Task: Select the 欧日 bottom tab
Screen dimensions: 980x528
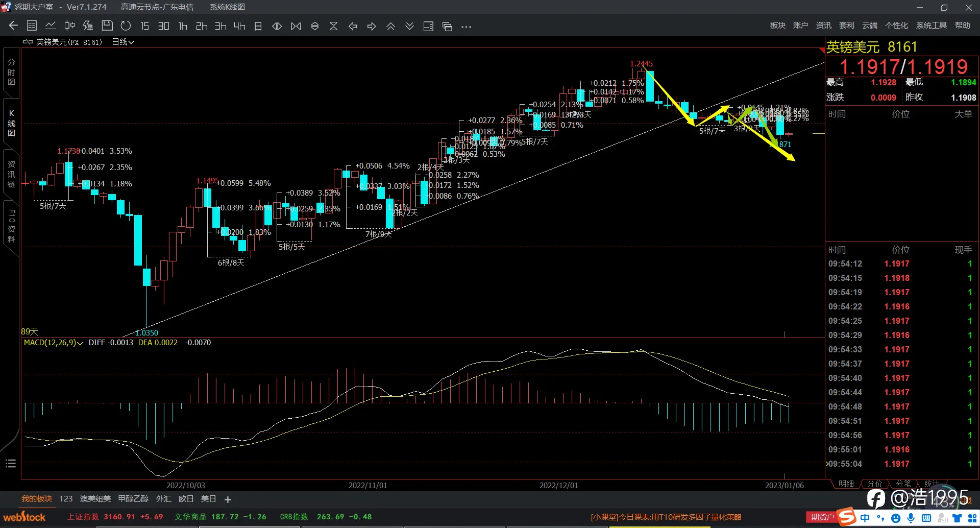Action: click(x=186, y=499)
